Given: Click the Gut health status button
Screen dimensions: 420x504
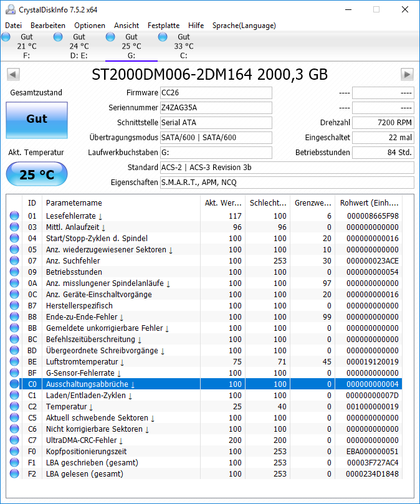Looking at the screenshot, I should (37, 120).
